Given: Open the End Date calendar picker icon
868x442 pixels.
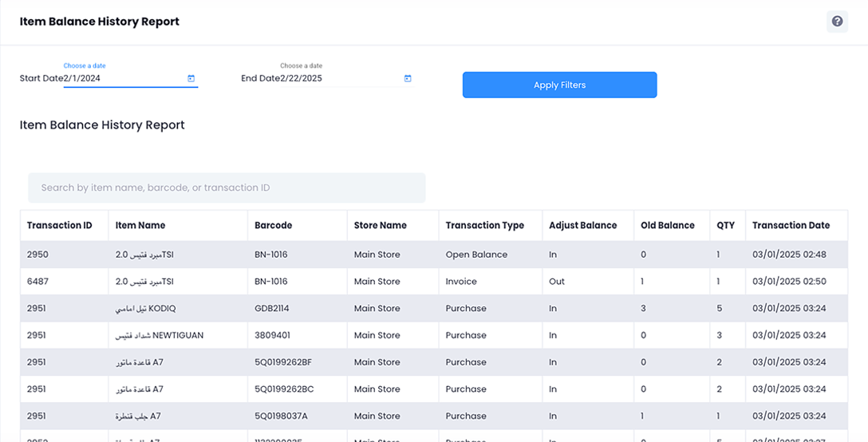Looking at the screenshot, I should pyautogui.click(x=408, y=78).
